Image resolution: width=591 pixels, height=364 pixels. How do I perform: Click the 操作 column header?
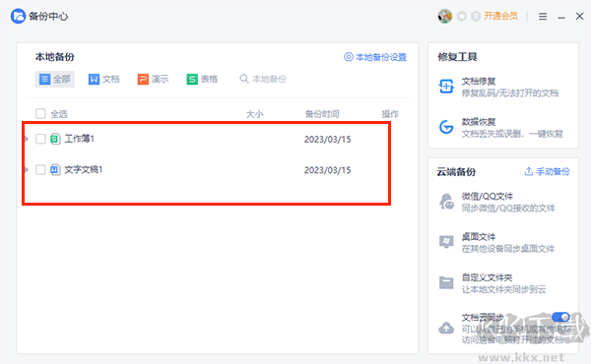390,114
